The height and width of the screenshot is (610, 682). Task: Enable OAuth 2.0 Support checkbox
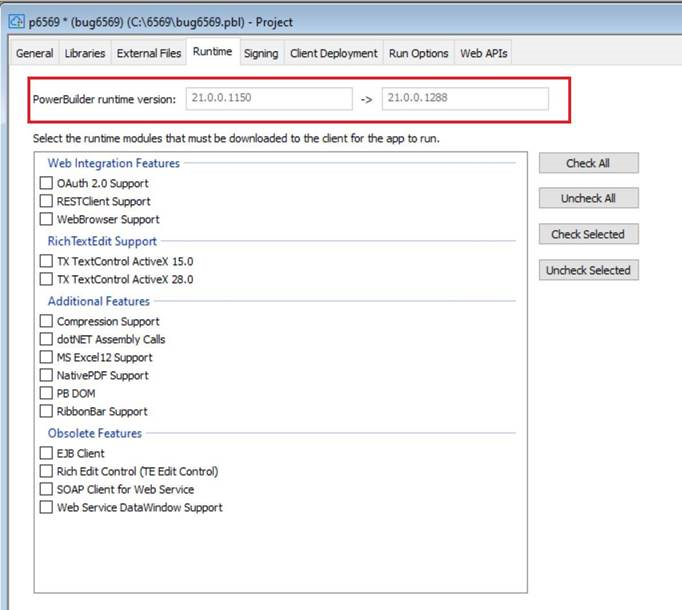click(46, 183)
